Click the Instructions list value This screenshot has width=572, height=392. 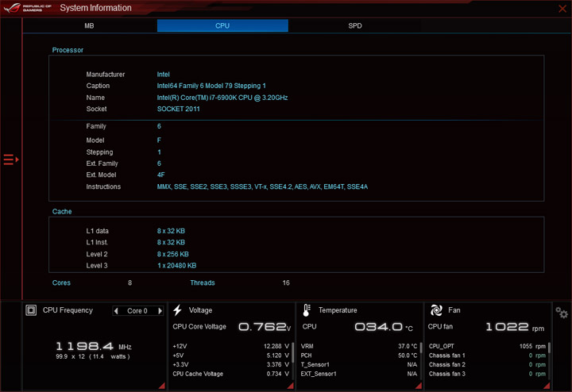pyautogui.click(x=262, y=186)
